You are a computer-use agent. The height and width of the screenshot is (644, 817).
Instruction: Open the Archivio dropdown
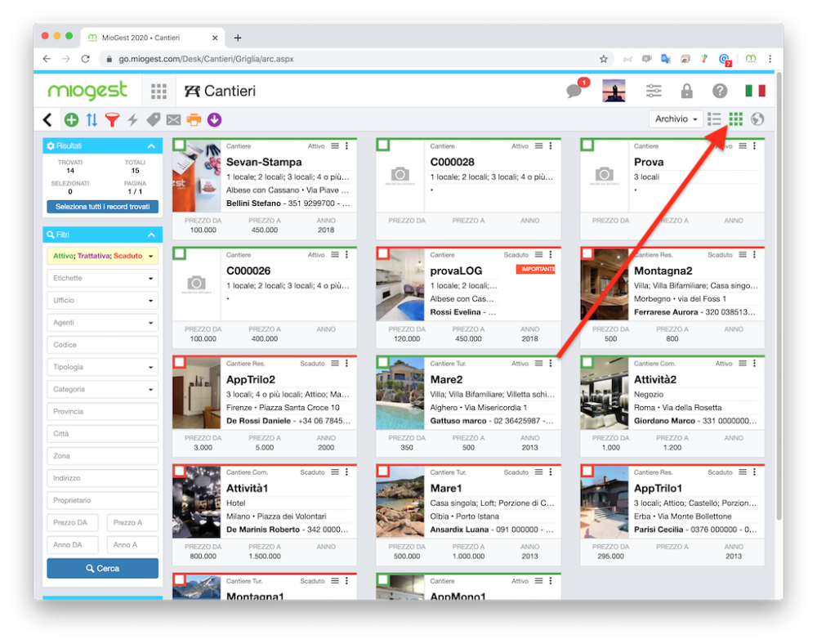[676, 119]
